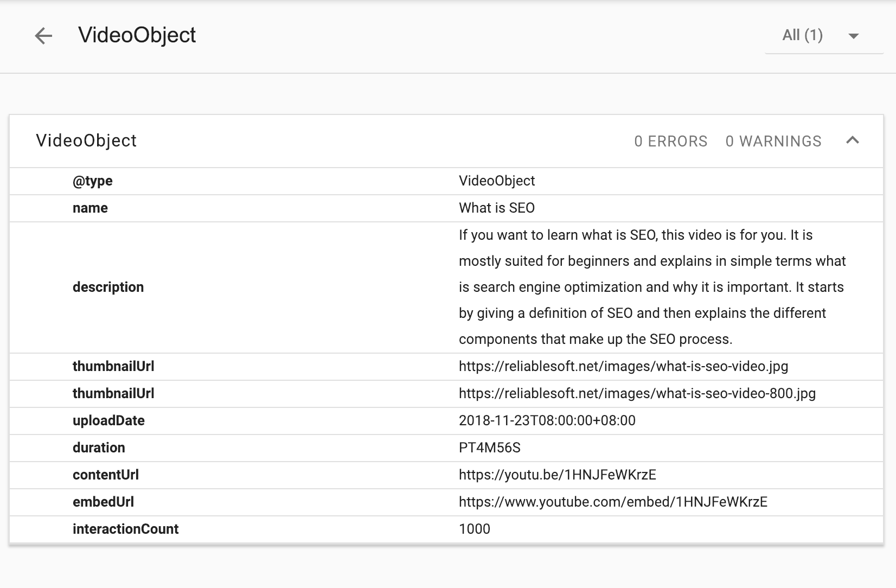Click the duration value PT4M56S
Viewport: 896px width, 588px height.
point(489,448)
